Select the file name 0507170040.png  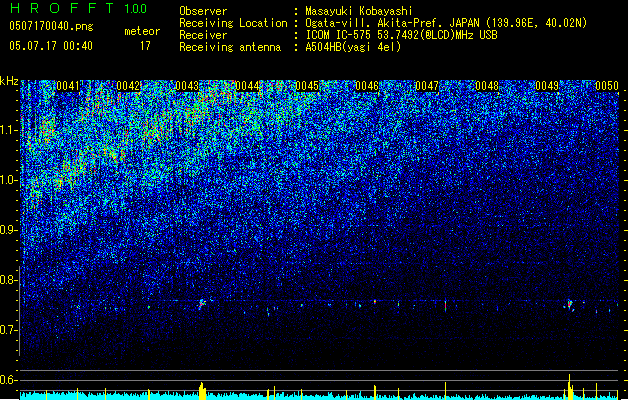pyautogui.click(x=51, y=26)
